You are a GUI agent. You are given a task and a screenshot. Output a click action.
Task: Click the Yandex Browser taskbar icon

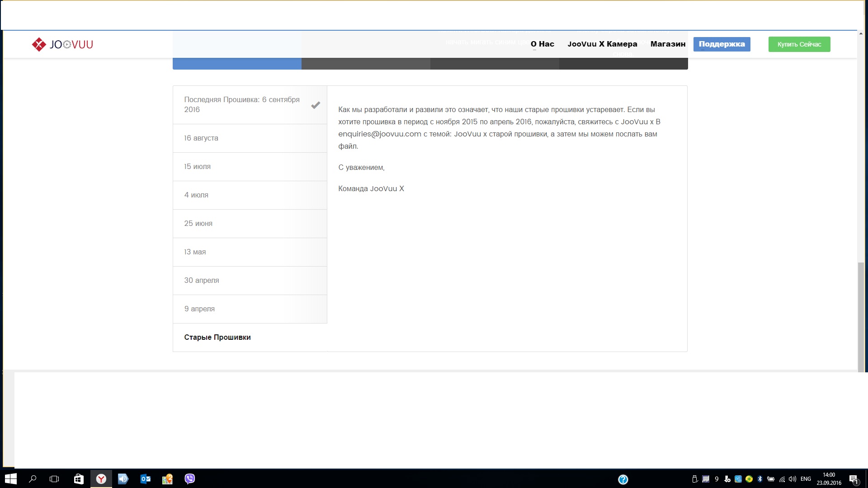[101, 479]
